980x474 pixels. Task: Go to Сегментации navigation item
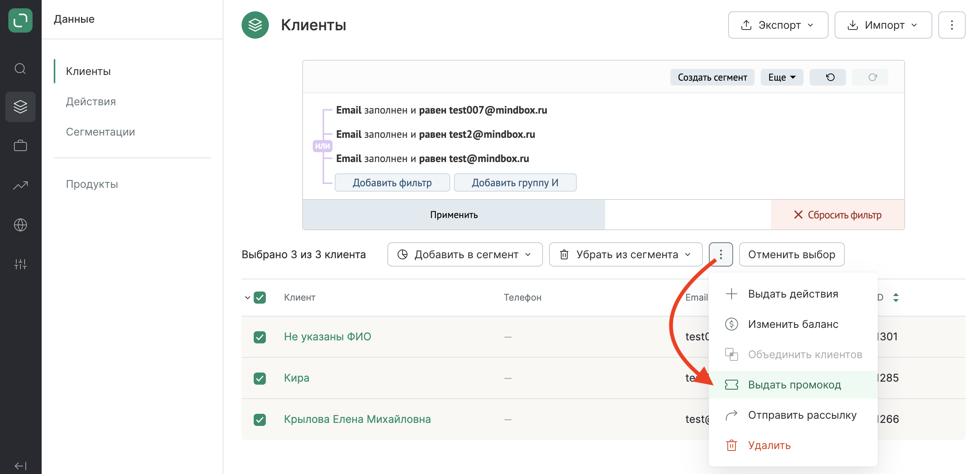pyautogui.click(x=100, y=132)
